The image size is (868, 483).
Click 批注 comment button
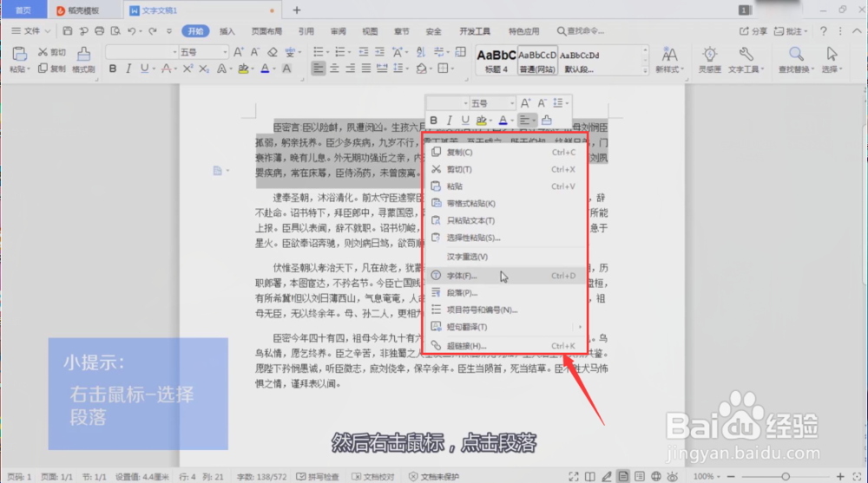(791, 31)
